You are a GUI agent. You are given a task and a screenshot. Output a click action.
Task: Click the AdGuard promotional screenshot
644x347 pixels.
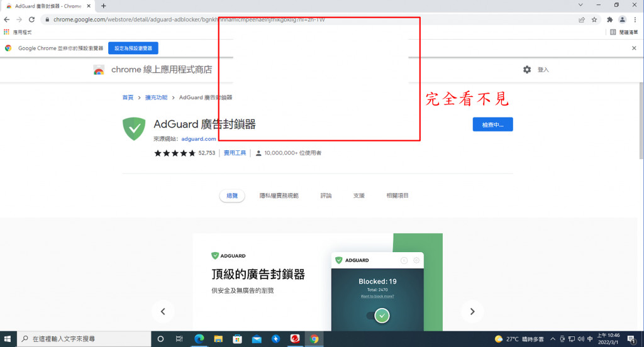click(x=318, y=282)
